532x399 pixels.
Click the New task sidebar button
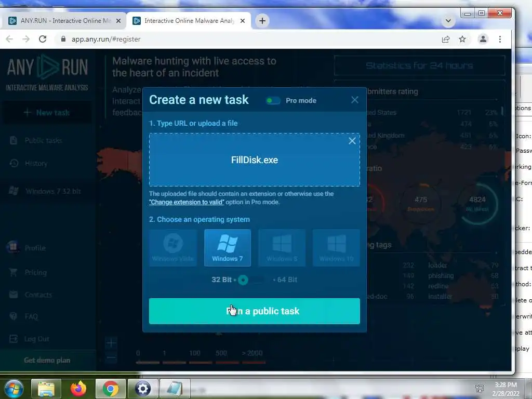[x=47, y=113]
